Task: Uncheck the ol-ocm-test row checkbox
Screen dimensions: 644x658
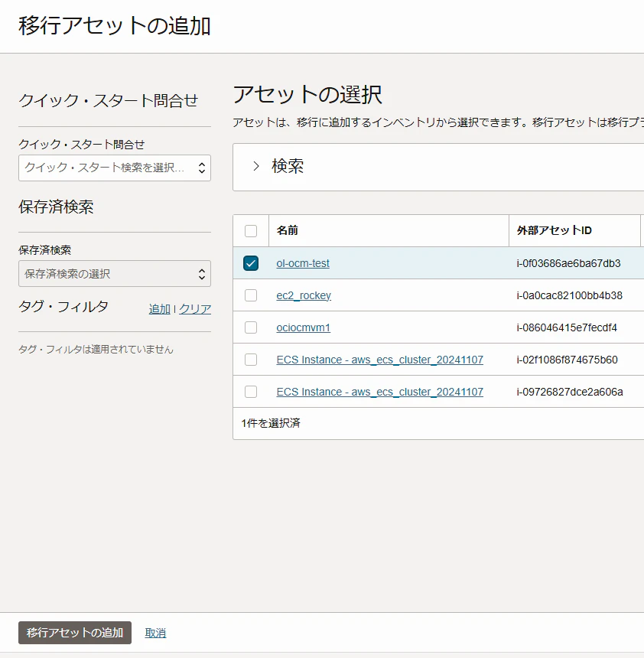Action: 251,263
